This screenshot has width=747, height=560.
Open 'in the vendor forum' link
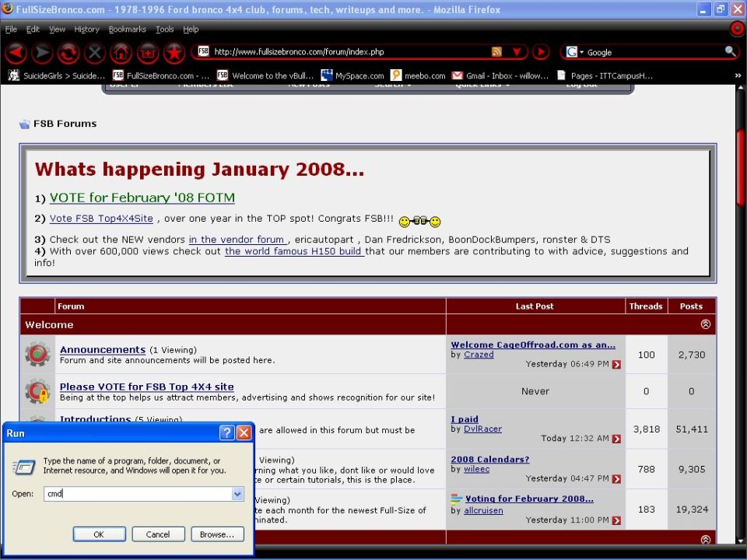pos(238,240)
